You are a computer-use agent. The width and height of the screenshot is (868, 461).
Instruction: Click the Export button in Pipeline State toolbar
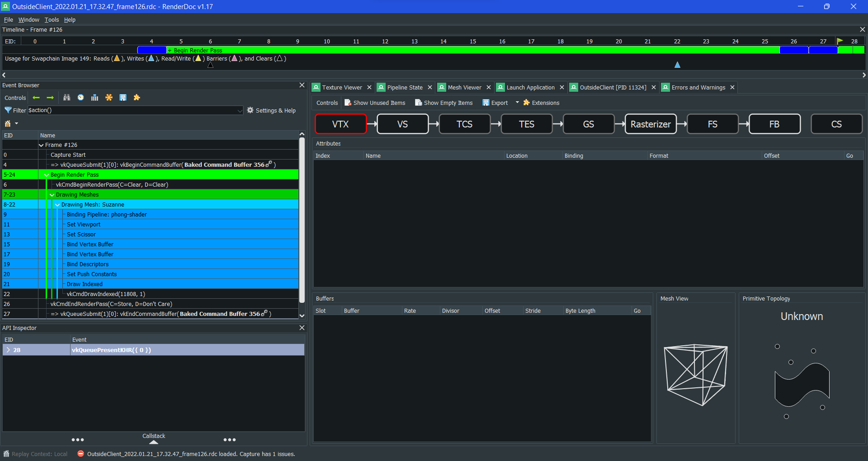(495, 103)
